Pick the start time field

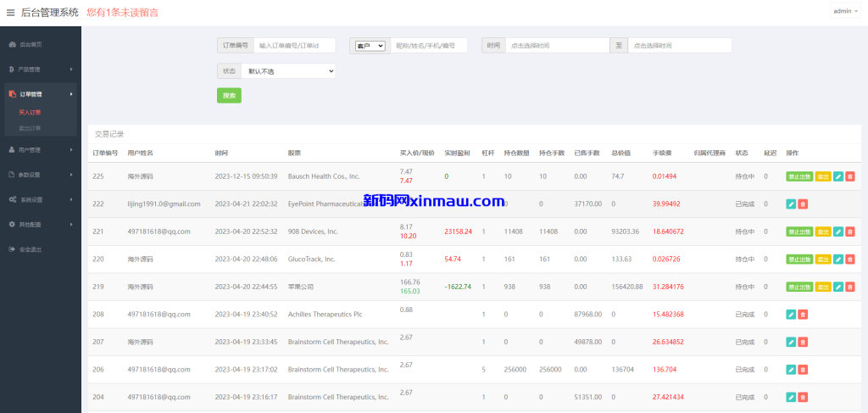[x=558, y=46]
